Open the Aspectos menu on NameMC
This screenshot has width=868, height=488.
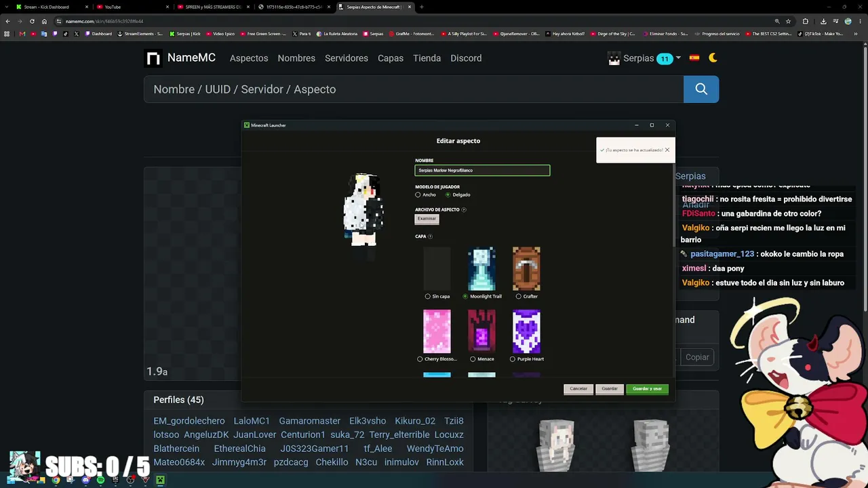[249, 58]
